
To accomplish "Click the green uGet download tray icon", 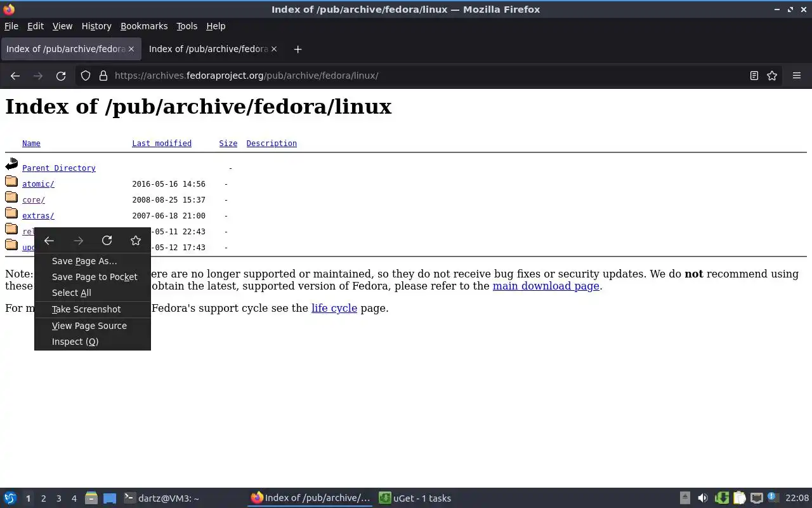I will pos(721,498).
